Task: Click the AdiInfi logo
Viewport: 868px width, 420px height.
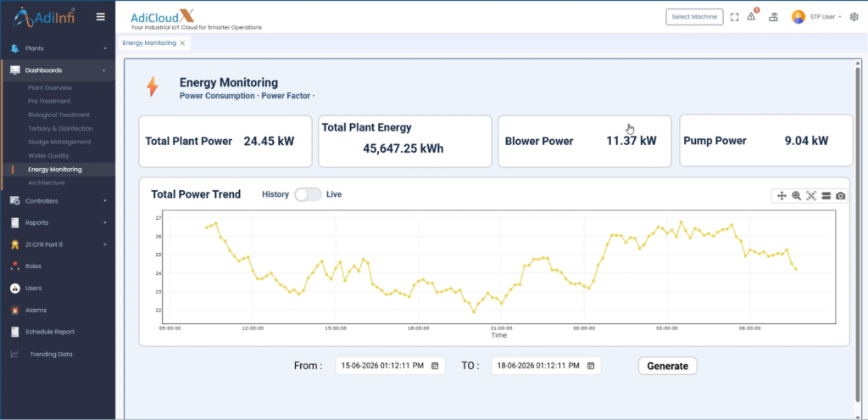Action: pos(44,17)
